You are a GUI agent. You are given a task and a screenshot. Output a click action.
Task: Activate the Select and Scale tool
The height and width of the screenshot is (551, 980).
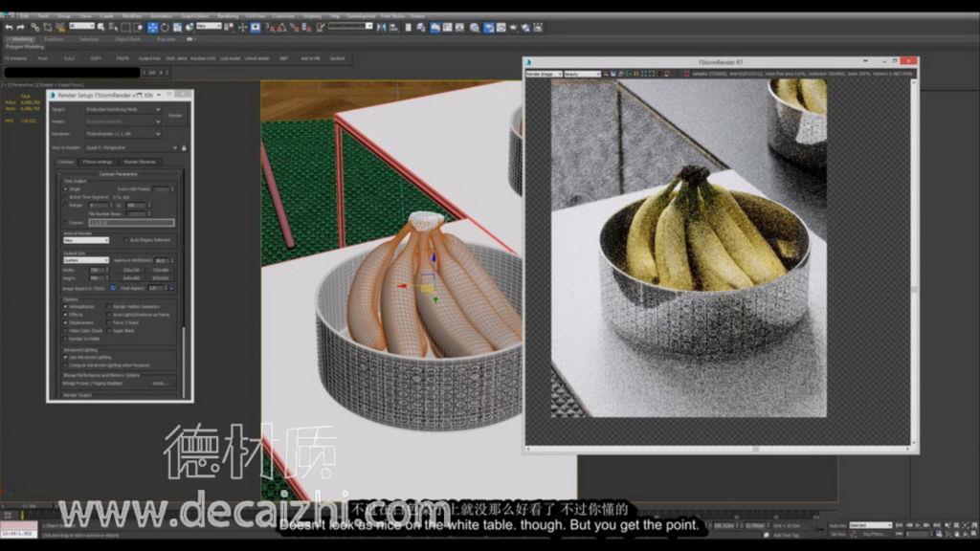(177, 28)
